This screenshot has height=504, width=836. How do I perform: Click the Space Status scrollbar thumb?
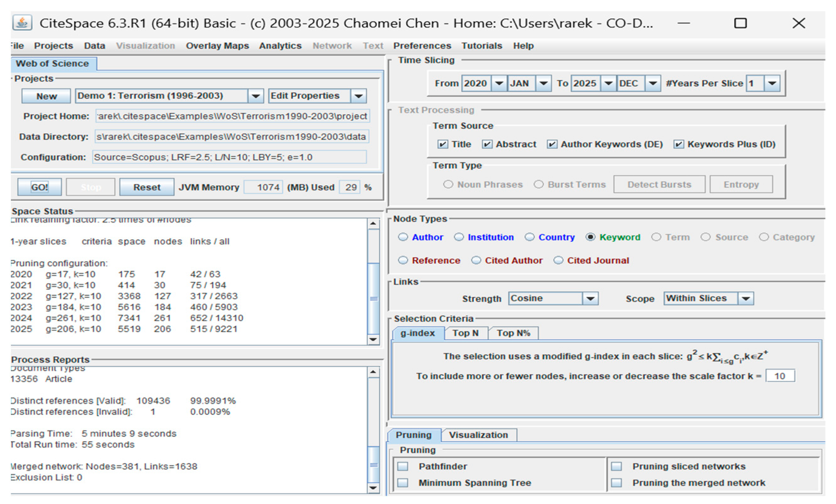tap(374, 299)
